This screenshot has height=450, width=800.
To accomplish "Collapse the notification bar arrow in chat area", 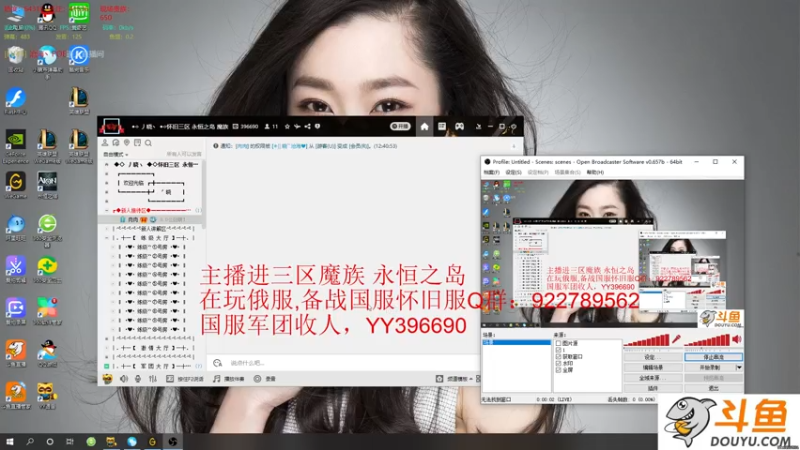I will tap(514, 146).
